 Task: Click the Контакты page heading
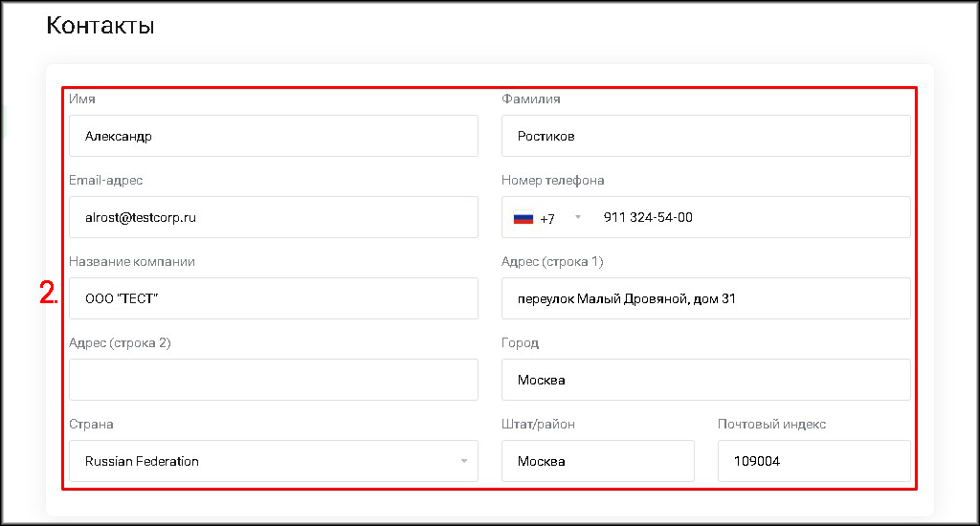tap(100, 26)
